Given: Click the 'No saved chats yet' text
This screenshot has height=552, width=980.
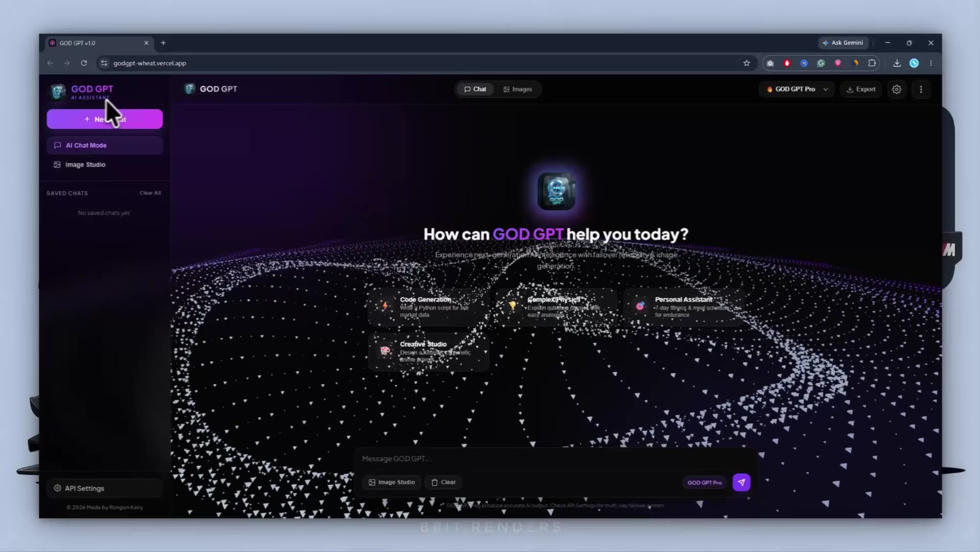Looking at the screenshot, I should click(x=104, y=213).
